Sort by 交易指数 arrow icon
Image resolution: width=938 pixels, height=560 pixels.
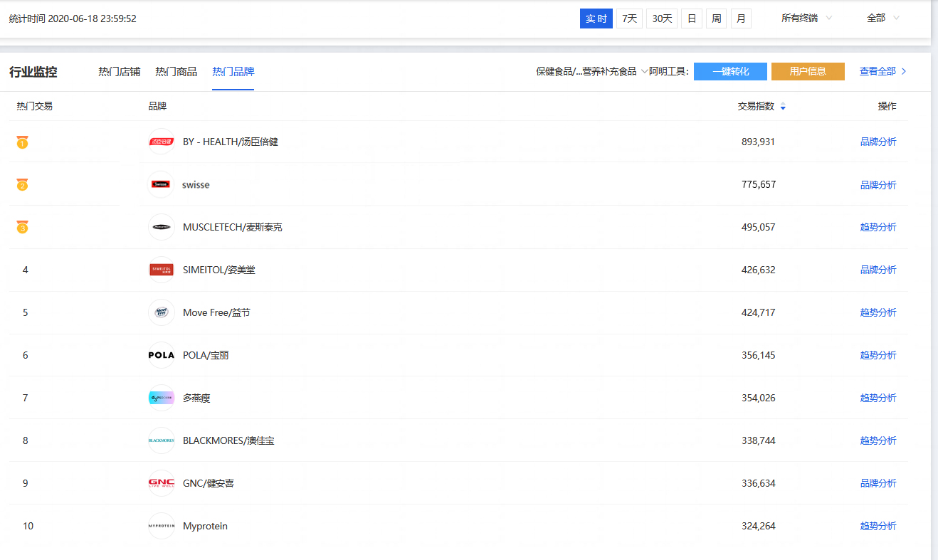point(783,107)
